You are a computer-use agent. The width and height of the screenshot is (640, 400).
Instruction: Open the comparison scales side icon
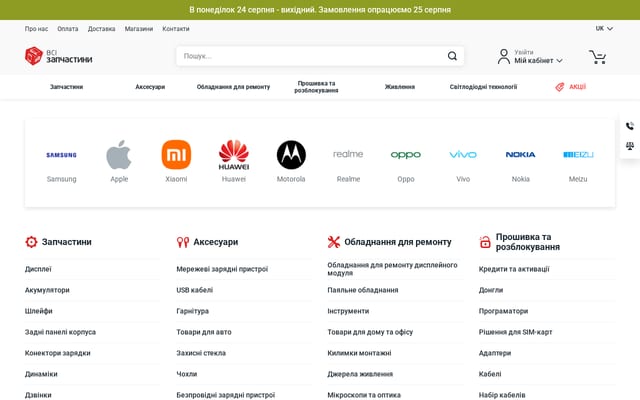point(630,146)
